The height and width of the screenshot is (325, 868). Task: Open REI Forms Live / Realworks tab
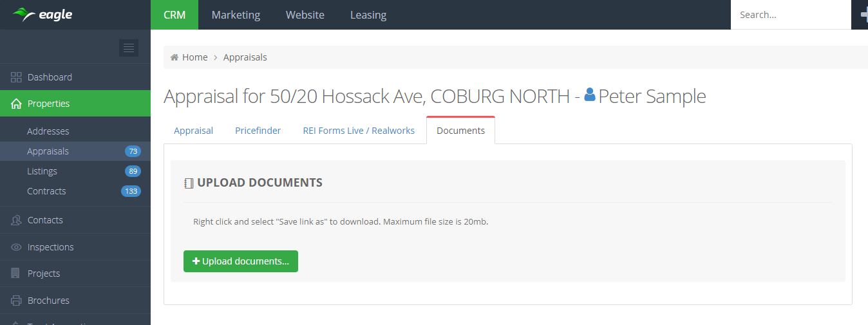pos(359,131)
